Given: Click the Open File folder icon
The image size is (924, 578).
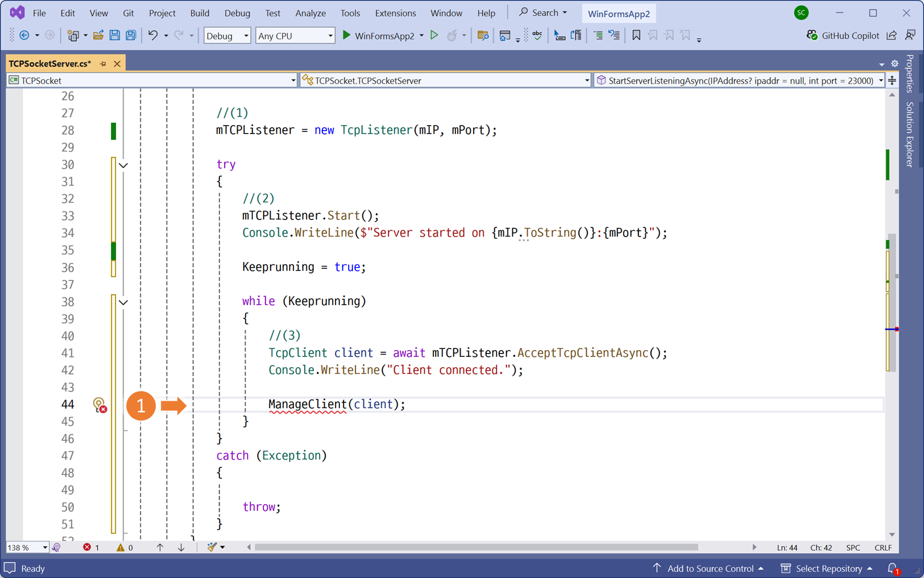Looking at the screenshot, I should pyautogui.click(x=98, y=35).
